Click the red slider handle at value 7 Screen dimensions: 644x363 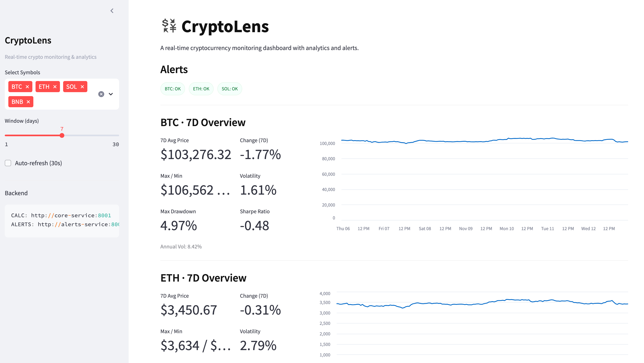62,135
